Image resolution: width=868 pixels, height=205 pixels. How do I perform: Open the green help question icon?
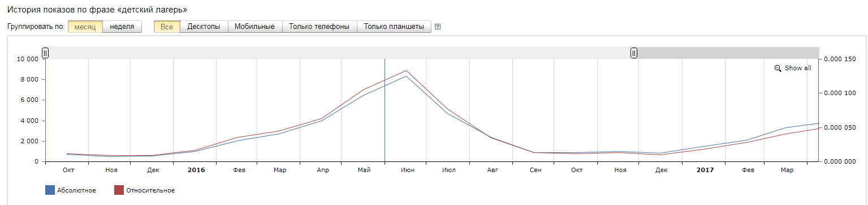pos(438,27)
